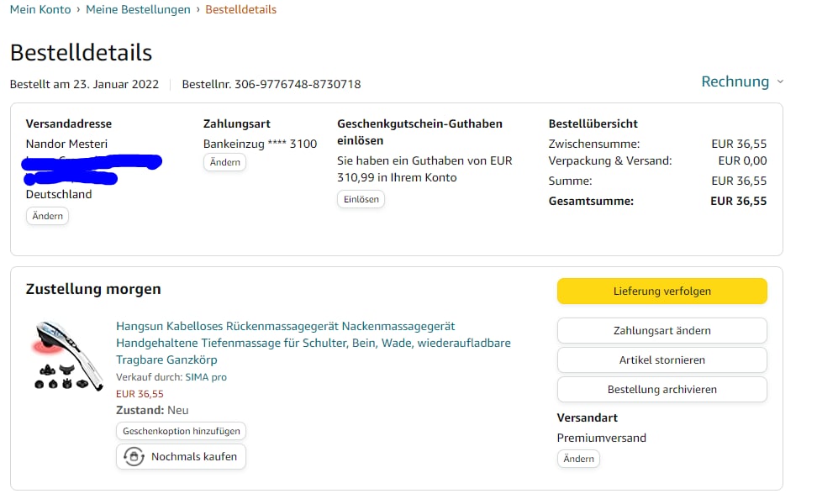Open Meine Bestellungen breadcrumb link
The image size is (838, 504).
138,9
